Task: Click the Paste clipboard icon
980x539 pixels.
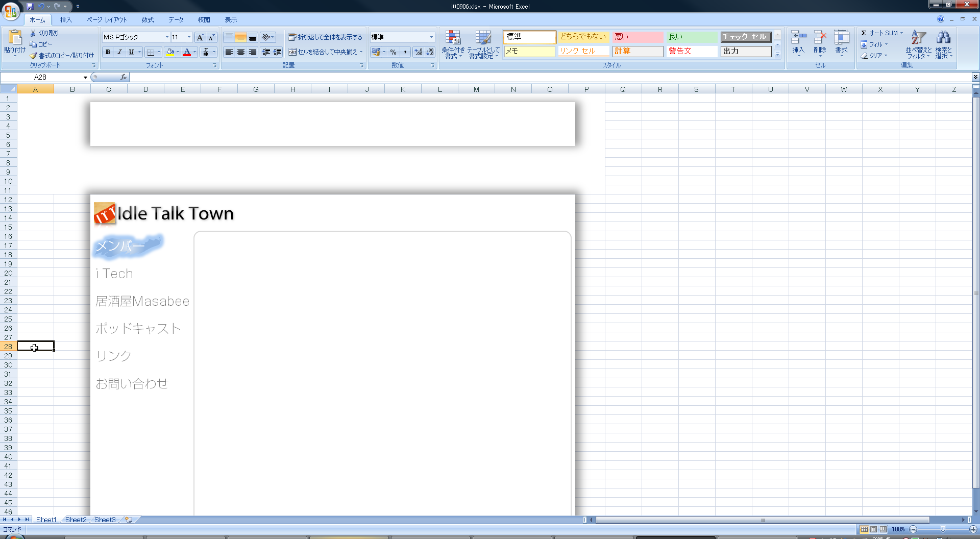Action: tap(15, 38)
